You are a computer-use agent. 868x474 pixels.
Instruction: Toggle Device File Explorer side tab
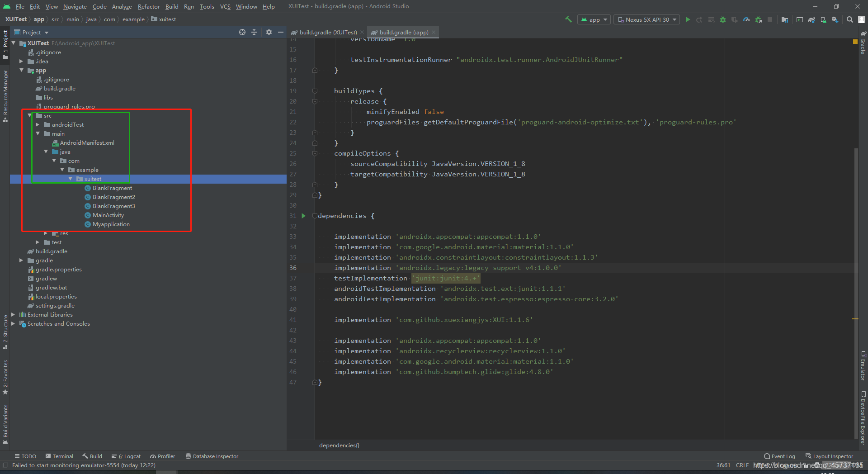pyautogui.click(x=863, y=417)
